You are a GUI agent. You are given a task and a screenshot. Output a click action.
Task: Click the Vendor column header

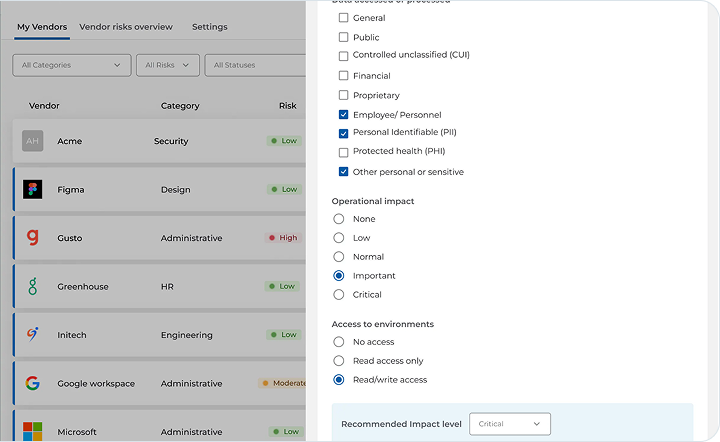[44, 106]
